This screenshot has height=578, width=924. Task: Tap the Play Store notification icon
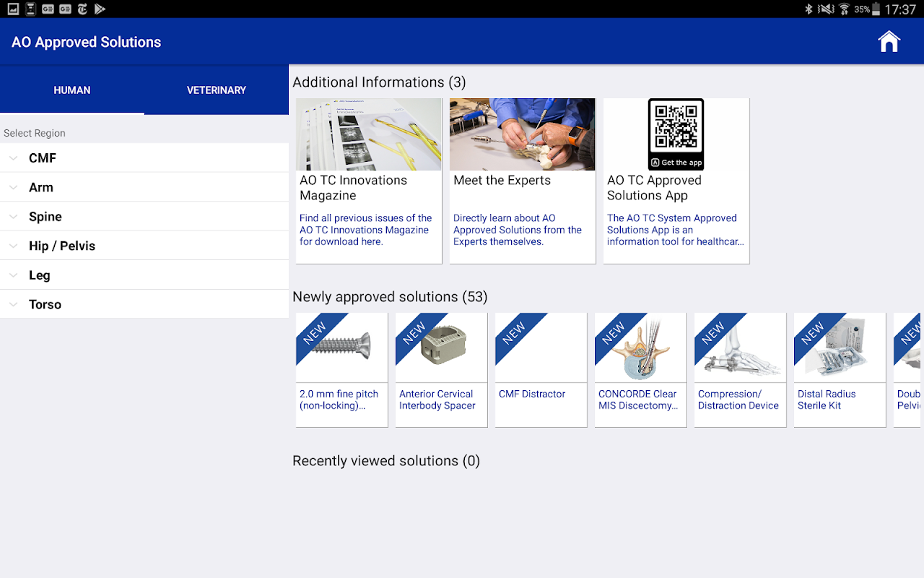point(100,9)
